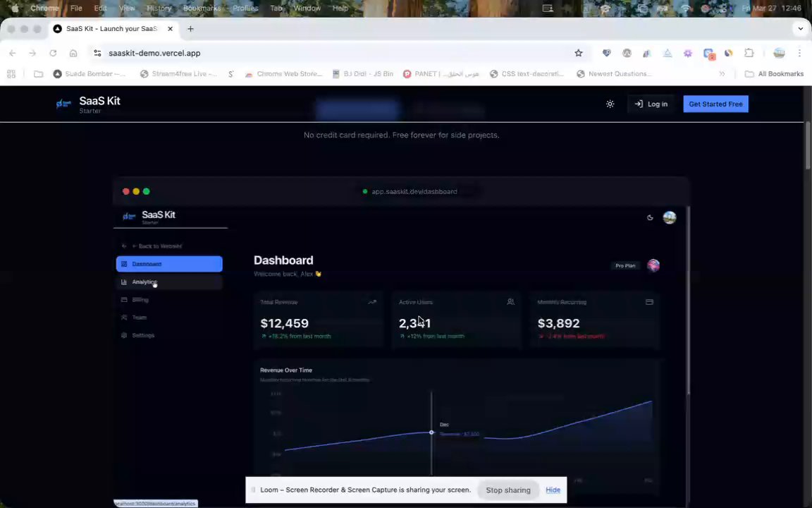This screenshot has width=812, height=508.
Task: Open the Chrome three-dot menu
Action: point(799,53)
